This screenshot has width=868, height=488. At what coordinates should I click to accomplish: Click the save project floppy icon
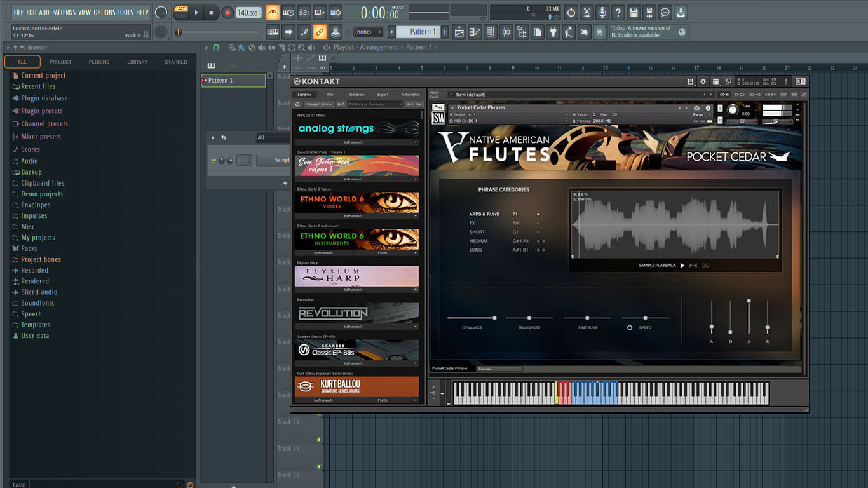click(634, 12)
